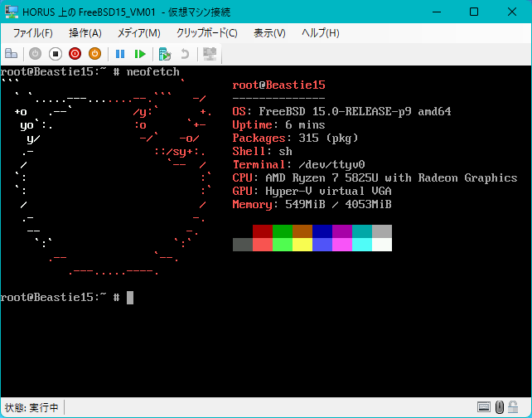Click the red root@Beastie15 header text
Screen dimensions: 532x418
pyautogui.click(x=278, y=85)
